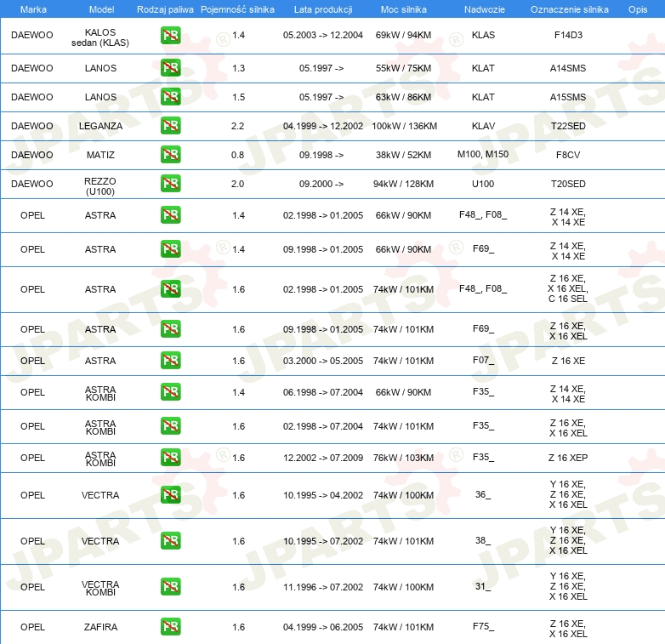This screenshot has height=644, width=665.
Task: Click fuel icon in VECTRA 36_ row
Action: tap(170, 494)
